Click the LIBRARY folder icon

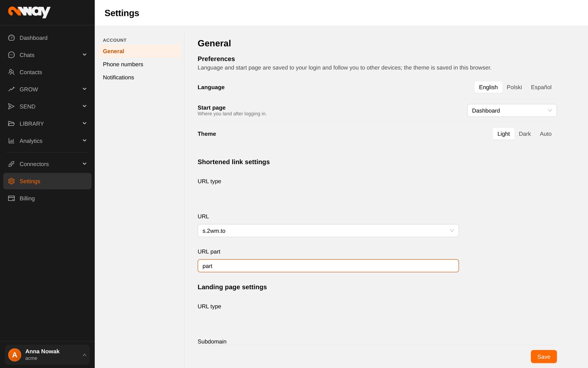(11, 124)
